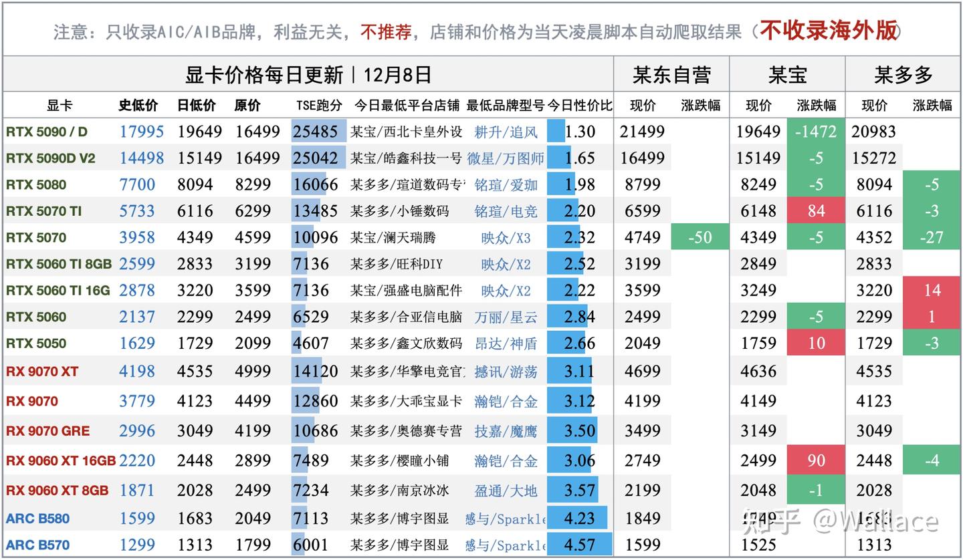Select the 某东自营 column header

[x=671, y=74]
